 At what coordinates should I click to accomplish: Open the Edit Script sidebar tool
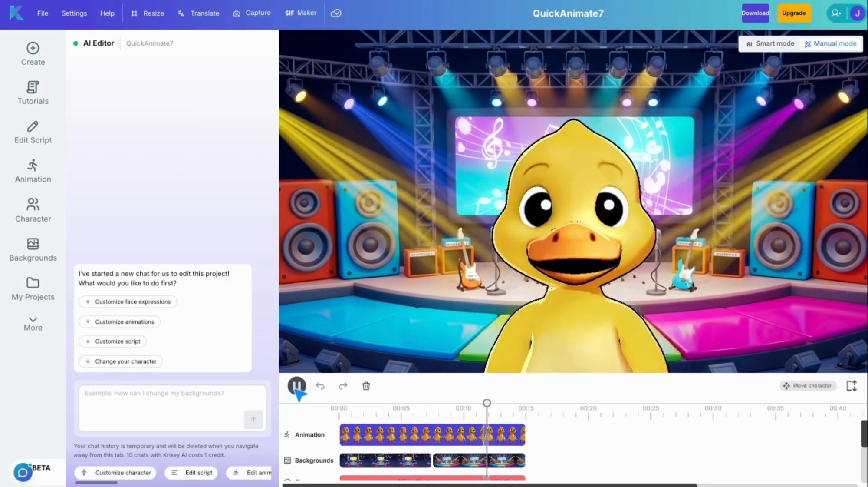click(33, 132)
